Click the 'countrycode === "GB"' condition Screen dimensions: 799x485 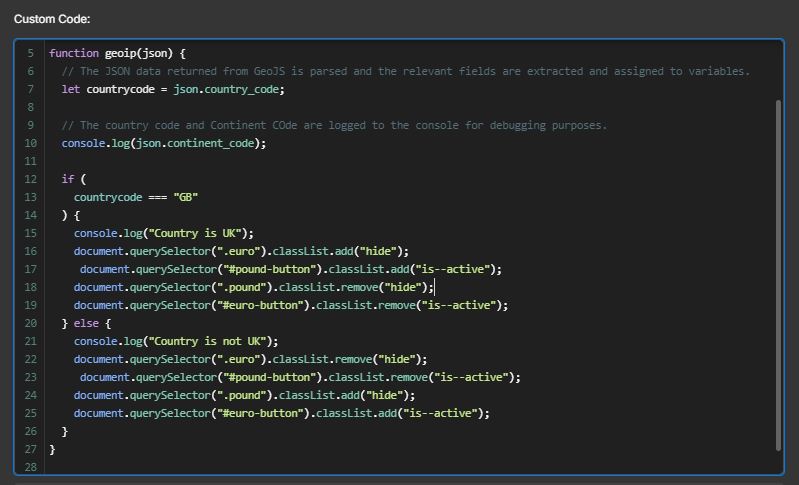pyautogui.click(x=136, y=197)
